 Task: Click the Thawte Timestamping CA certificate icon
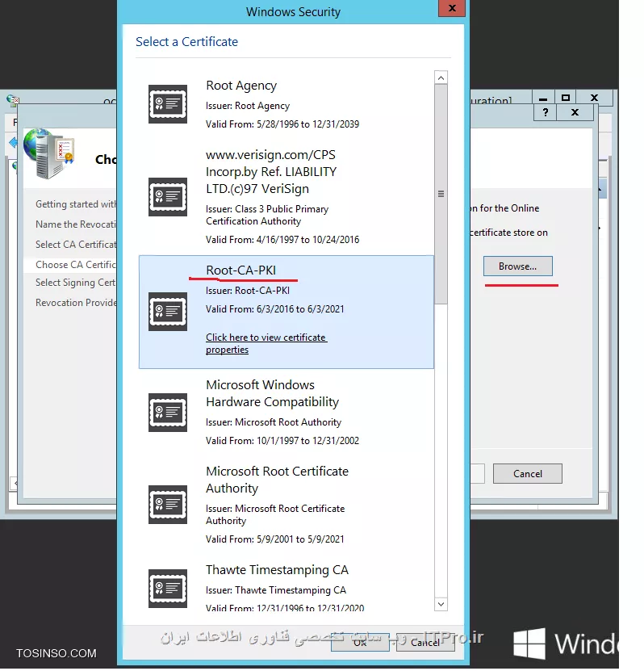[168, 589]
